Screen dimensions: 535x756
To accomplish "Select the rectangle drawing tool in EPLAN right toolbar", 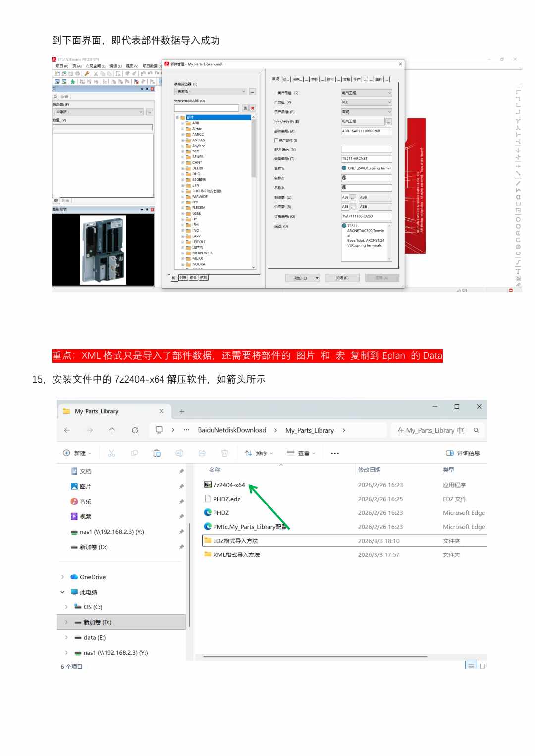I will (x=518, y=203).
